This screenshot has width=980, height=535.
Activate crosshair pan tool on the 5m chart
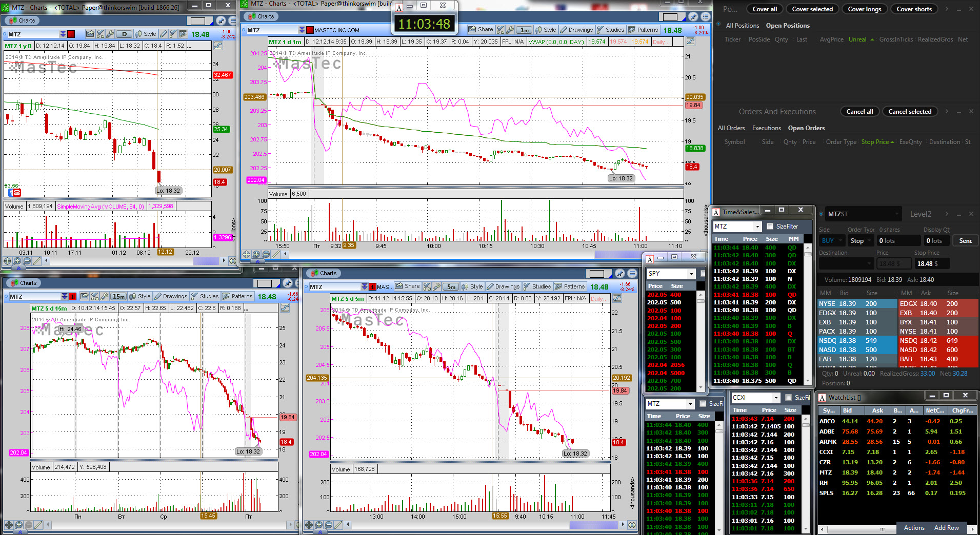click(309, 525)
